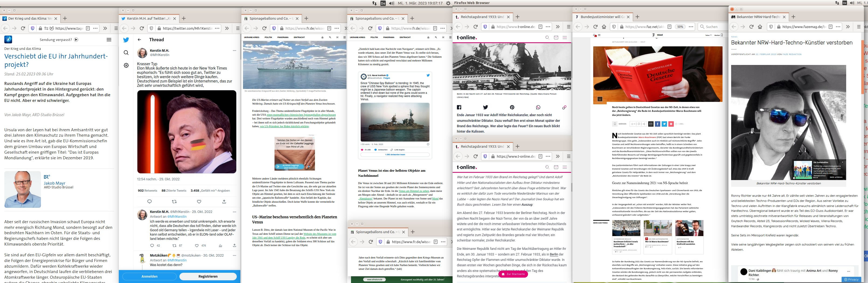Open Twitter search from the sidebar magnifier
The image size is (868, 283).
[126, 53]
